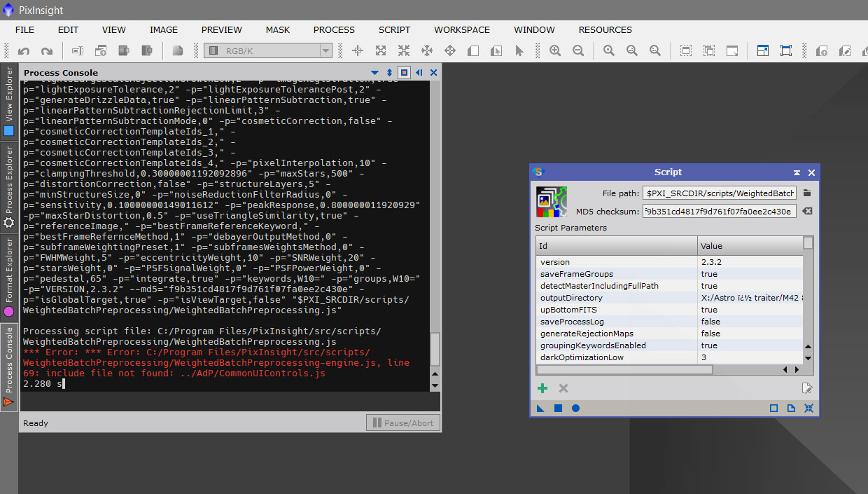Click the Undo arrow in the toolbar

click(x=24, y=51)
